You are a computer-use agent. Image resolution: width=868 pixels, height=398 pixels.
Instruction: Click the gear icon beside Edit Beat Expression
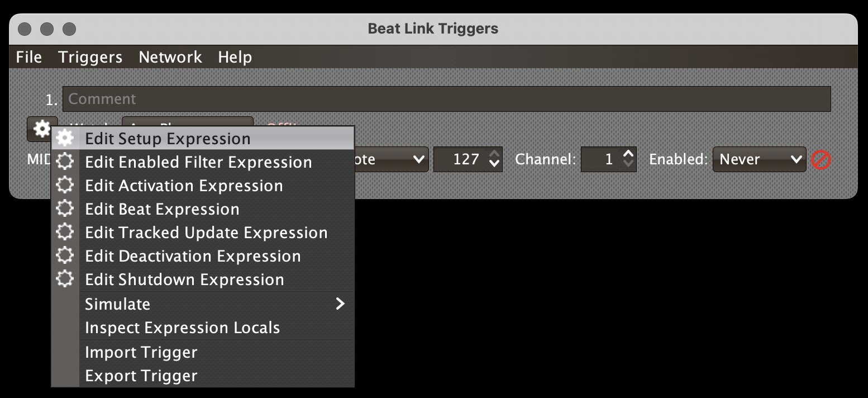pyautogui.click(x=65, y=209)
